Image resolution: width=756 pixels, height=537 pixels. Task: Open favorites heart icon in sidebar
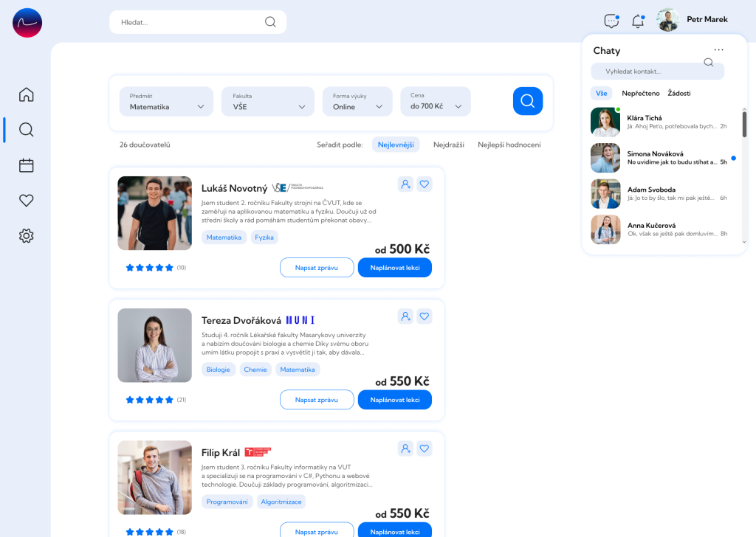pyautogui.click(x=27, y=201)
